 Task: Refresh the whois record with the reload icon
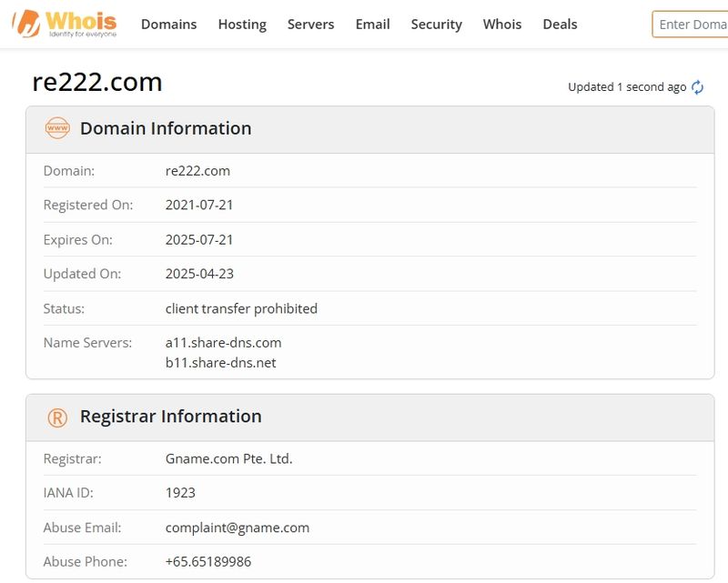coord(697,87)
